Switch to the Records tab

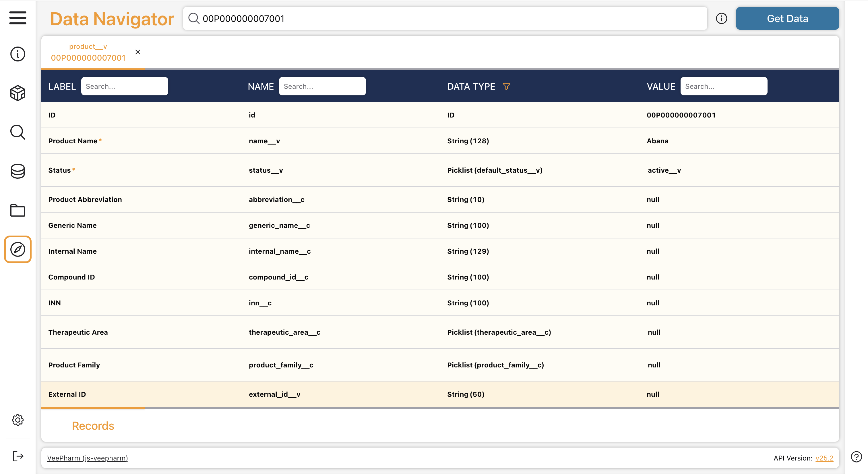tap(93, 426)
